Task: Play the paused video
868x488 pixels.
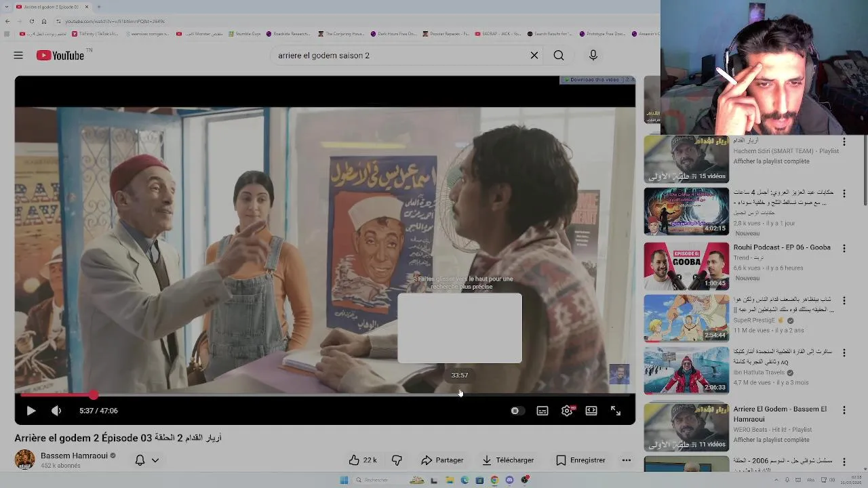Action: point(31,411)
